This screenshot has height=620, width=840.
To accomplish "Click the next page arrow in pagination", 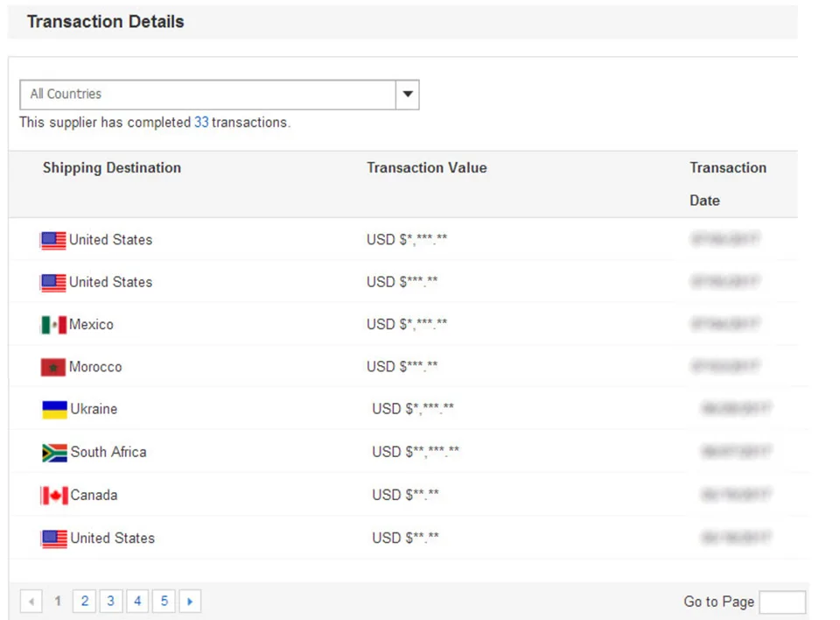I will (190, 602).
